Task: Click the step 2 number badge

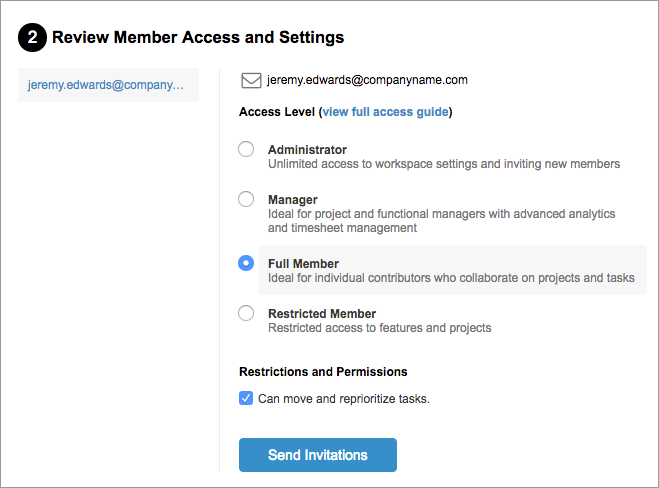Action: [x=32, y=38]
